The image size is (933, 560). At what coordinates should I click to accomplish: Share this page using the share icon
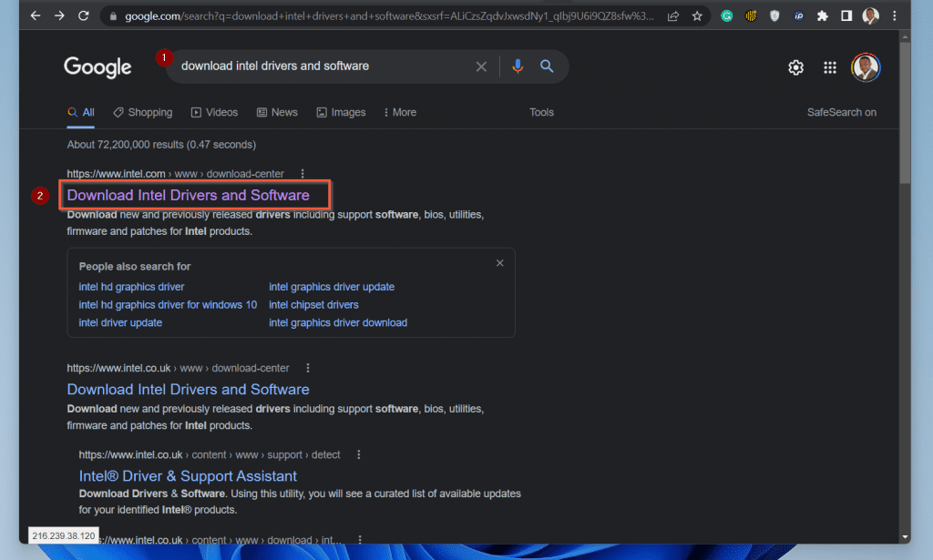673,16
